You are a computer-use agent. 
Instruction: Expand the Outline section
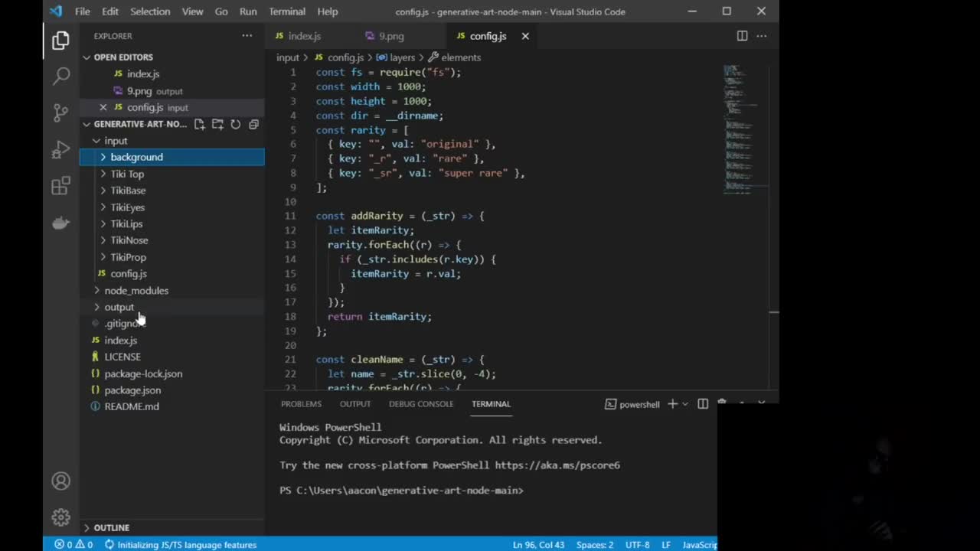coord(112,528)
